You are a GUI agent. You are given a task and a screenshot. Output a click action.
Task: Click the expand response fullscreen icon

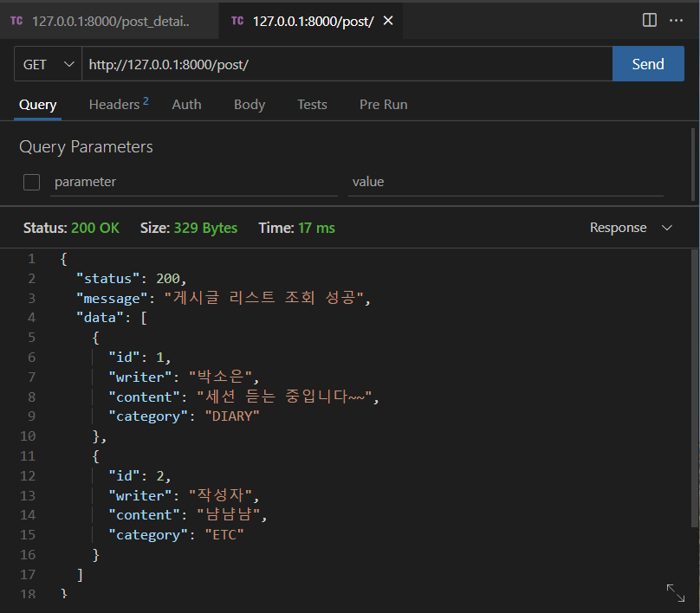[x=676, y=593]
